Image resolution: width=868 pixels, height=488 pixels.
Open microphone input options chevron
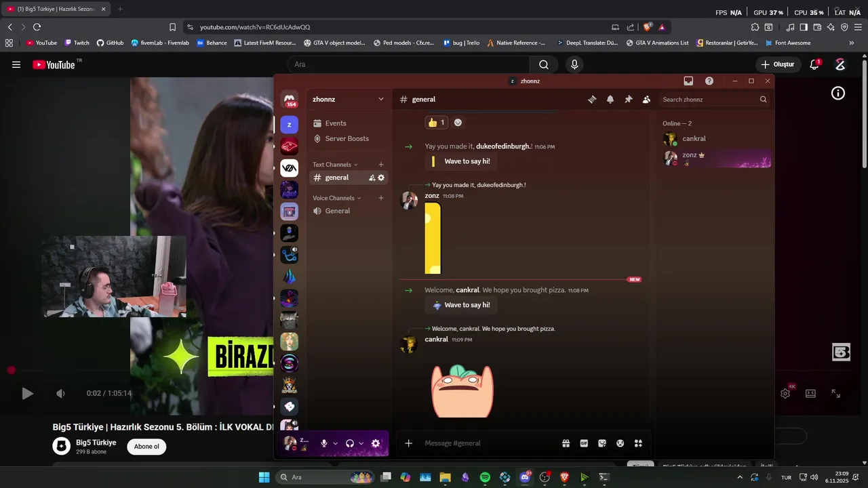pos(335,443)
